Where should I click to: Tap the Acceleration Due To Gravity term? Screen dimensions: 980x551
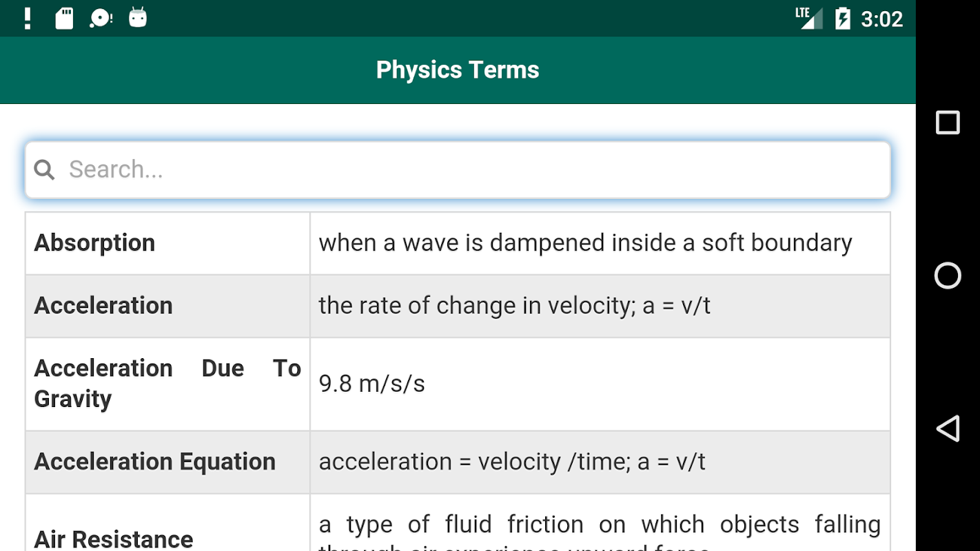coord(167,384)
